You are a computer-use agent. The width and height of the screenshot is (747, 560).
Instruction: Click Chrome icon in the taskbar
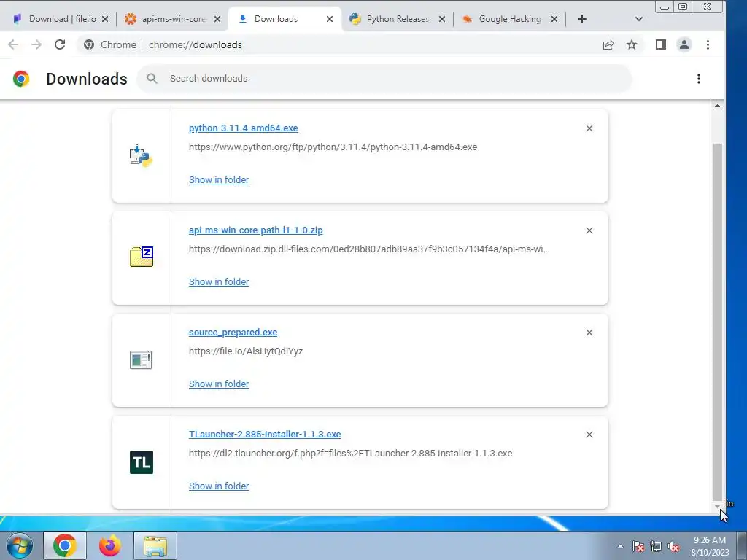[65, 545]
